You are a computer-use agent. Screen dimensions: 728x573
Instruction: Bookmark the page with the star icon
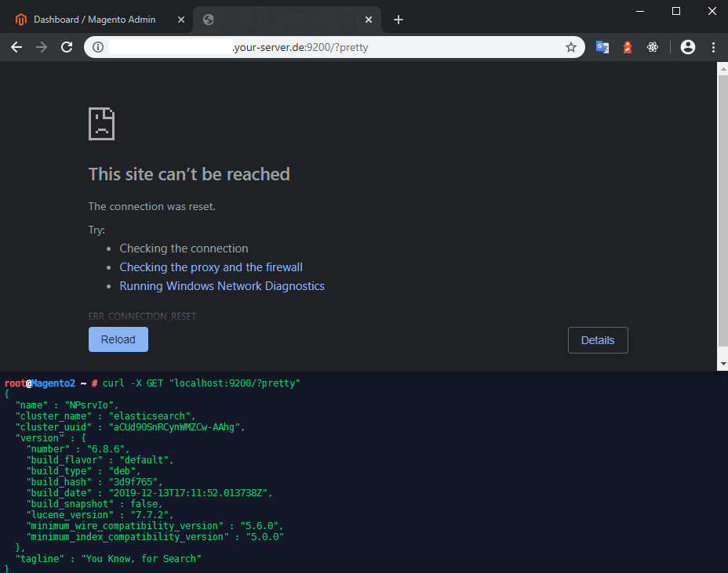[571, 47]
